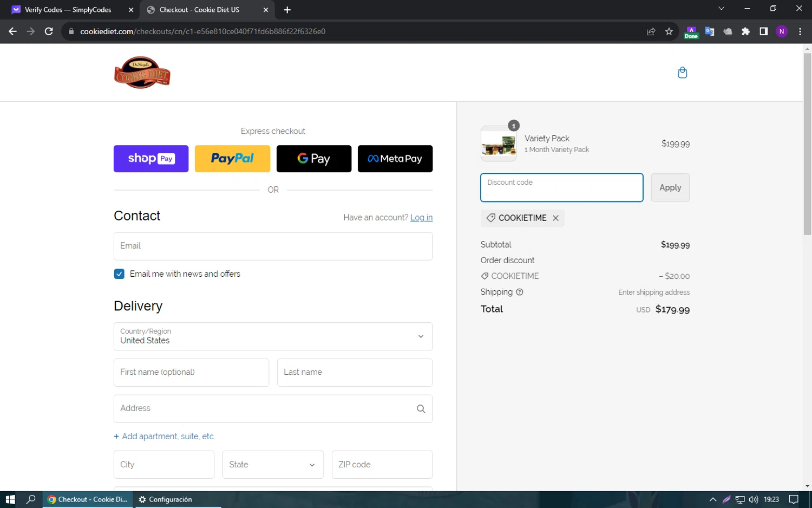Bookmark page with star icon
This screenshot has height=508, width=812.
click(669, 31)
